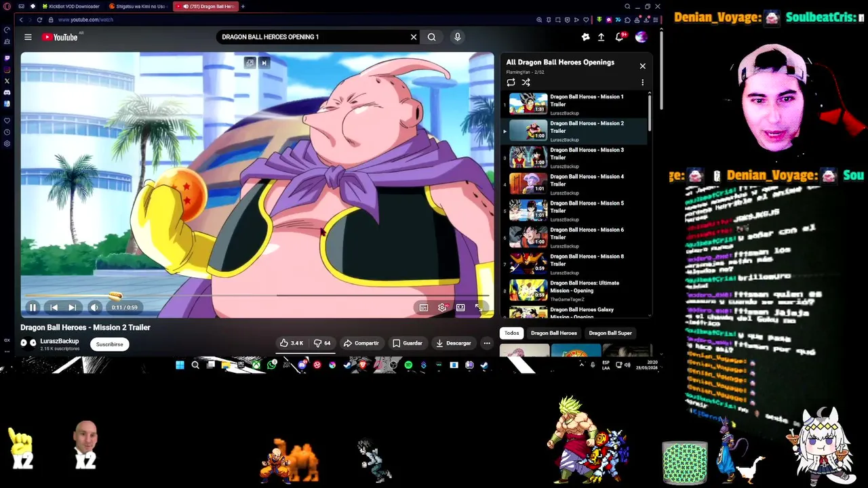Open Instagram in Opera sidebar

[x=7, y=69]
